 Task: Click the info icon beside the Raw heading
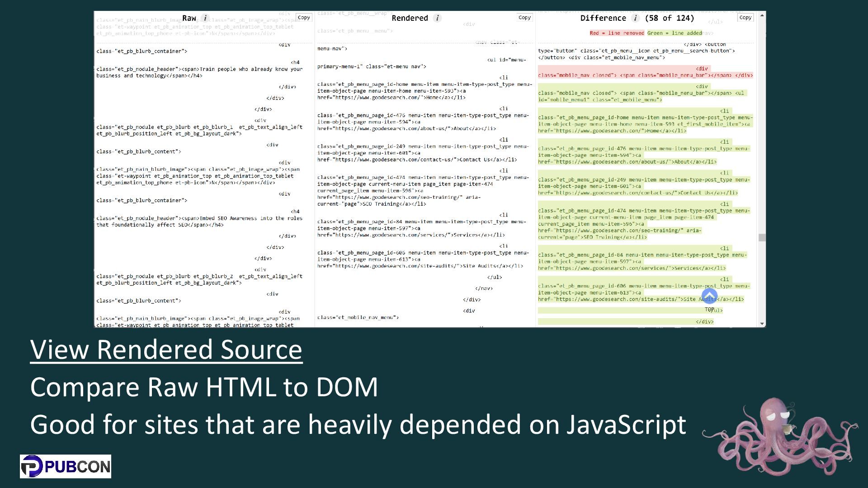tap(205, 18)
